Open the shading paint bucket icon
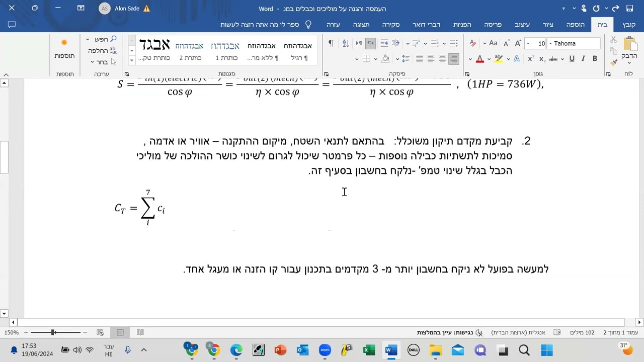Image resolution: width=644 pixels, height=362 pixels. coord(385,59)
